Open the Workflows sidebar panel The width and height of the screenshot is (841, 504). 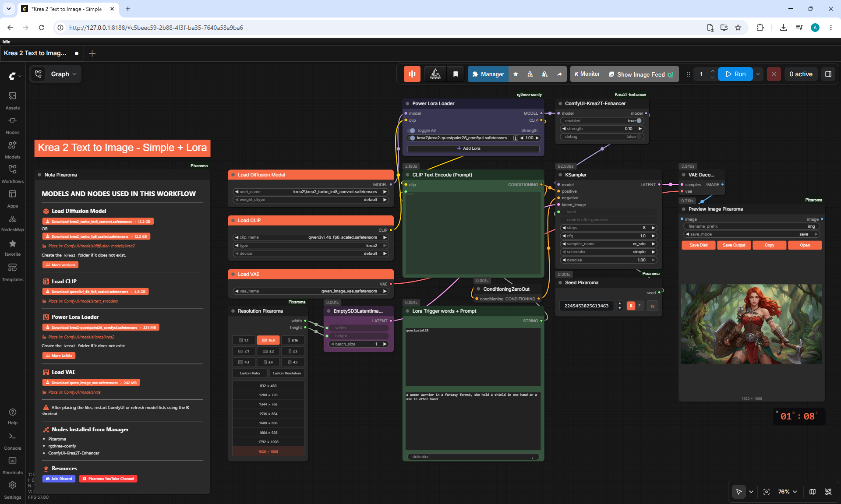tap(13, 174)
